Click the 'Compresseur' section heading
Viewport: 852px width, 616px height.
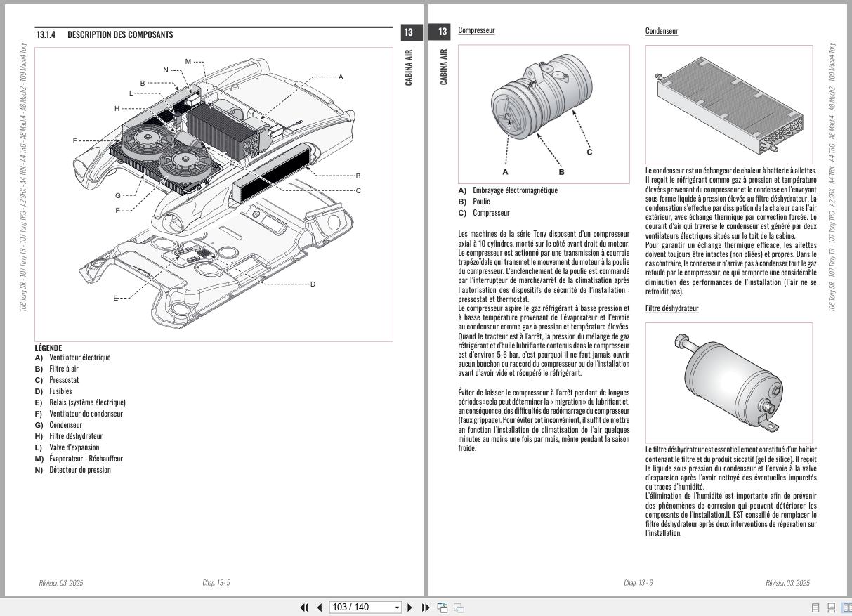click(x=476, y=30)
